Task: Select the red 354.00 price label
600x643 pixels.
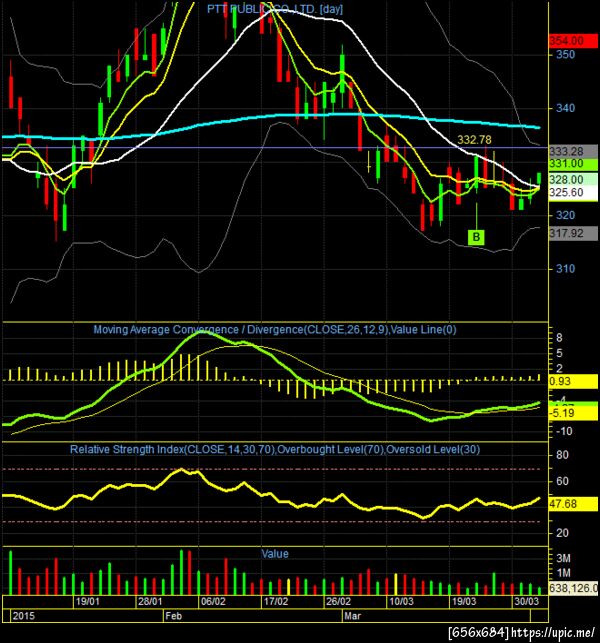Action: point(573,41)
